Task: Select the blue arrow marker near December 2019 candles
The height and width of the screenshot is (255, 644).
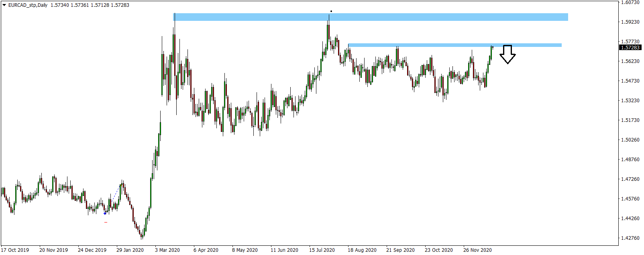Action: [105, 213]
